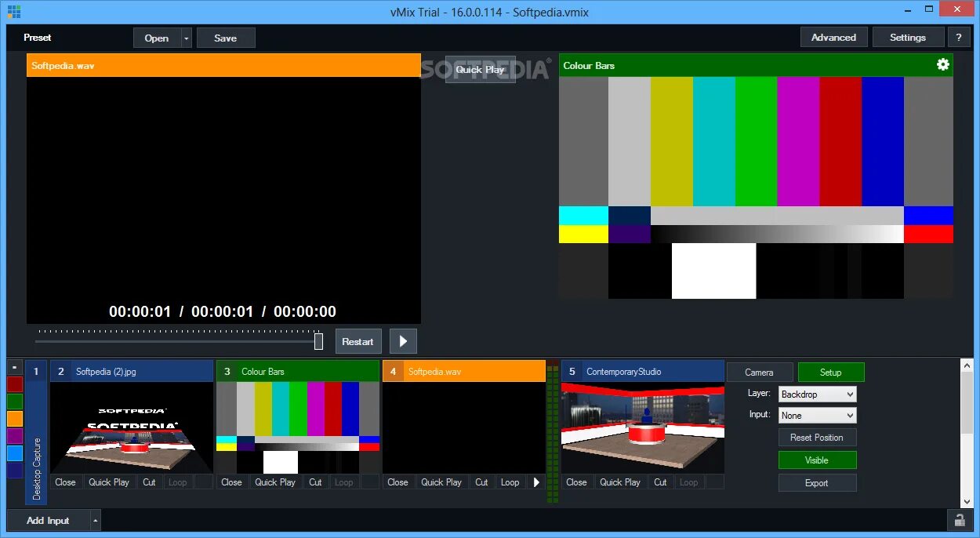Quick Play the Softpedia.wav input 4
This screenshot has height=538, width=980.
(x=441, y=482)
